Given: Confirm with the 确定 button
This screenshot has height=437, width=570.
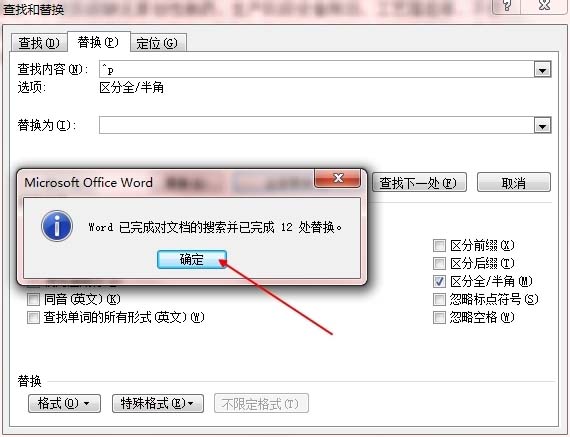Looking at the screenshot, I should (192, 260).
